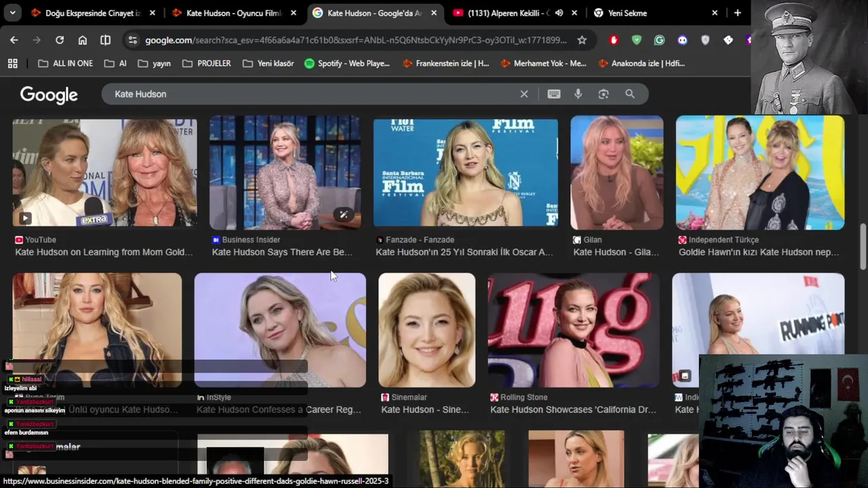Viewport: 868px width, 488px height.
Task: Open the red Opera-style extension icon
Action: pyautogui.click(x=614, y=40)
